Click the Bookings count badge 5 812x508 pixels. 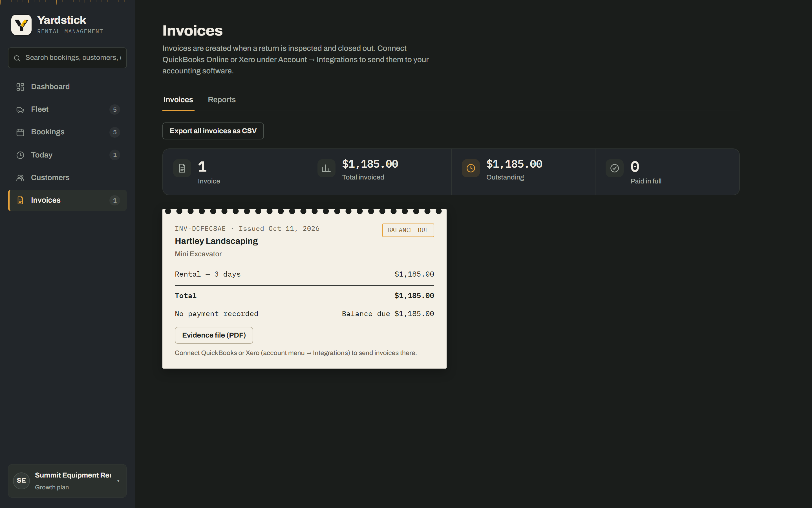(115, 132)
